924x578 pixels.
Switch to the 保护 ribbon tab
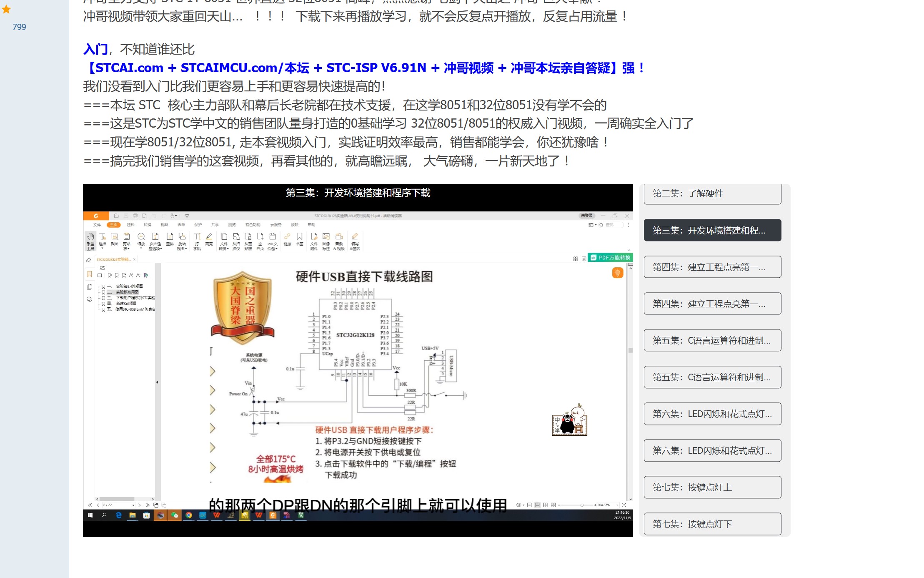point(198,225)
